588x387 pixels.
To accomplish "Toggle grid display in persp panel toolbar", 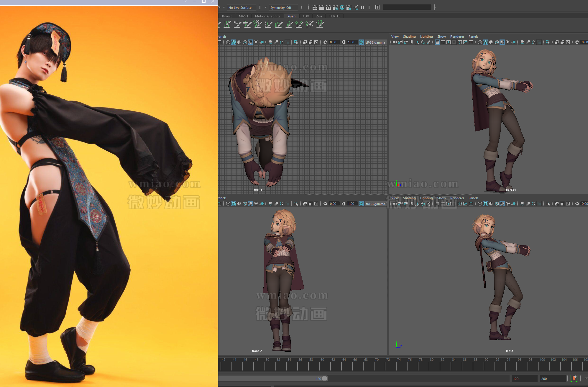I will coord(437,42).
